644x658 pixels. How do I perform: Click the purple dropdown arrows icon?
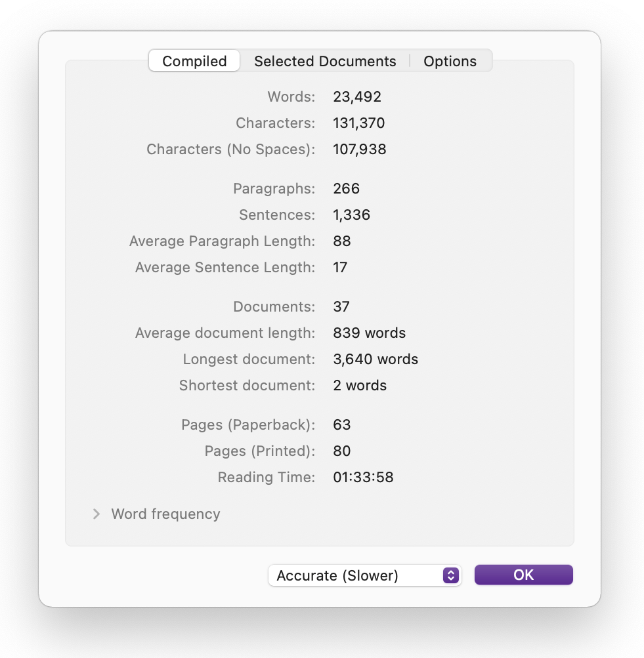[450, 575]
